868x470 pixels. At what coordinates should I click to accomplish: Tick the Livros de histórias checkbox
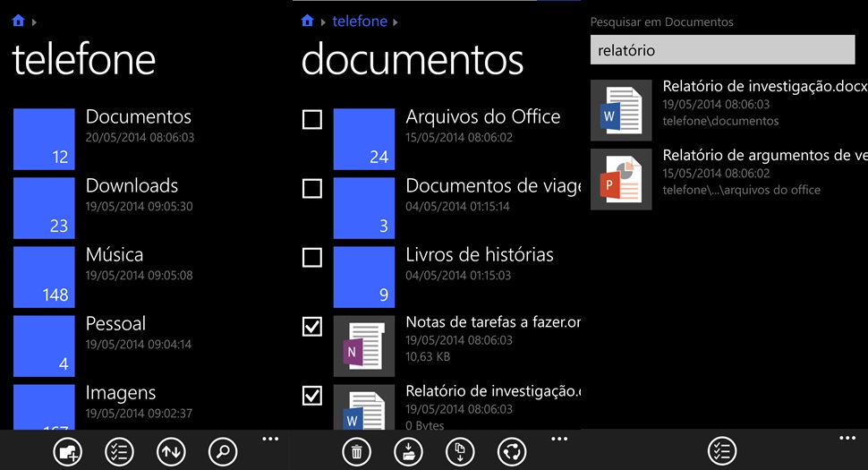coord(312,258)
